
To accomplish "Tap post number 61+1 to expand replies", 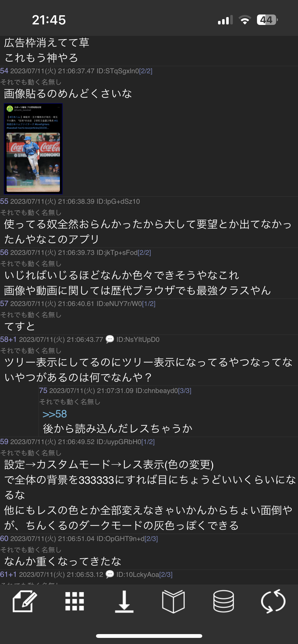I will point(8,575).
